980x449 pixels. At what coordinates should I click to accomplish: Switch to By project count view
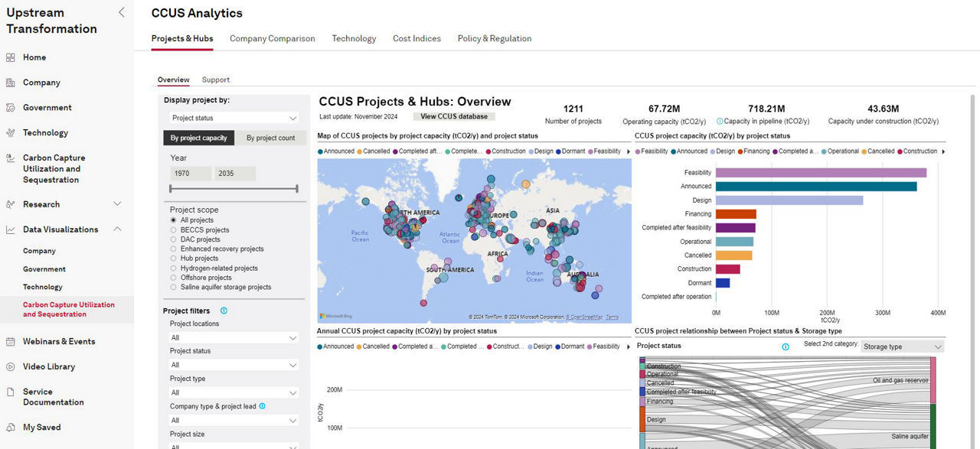pos(270,138)
